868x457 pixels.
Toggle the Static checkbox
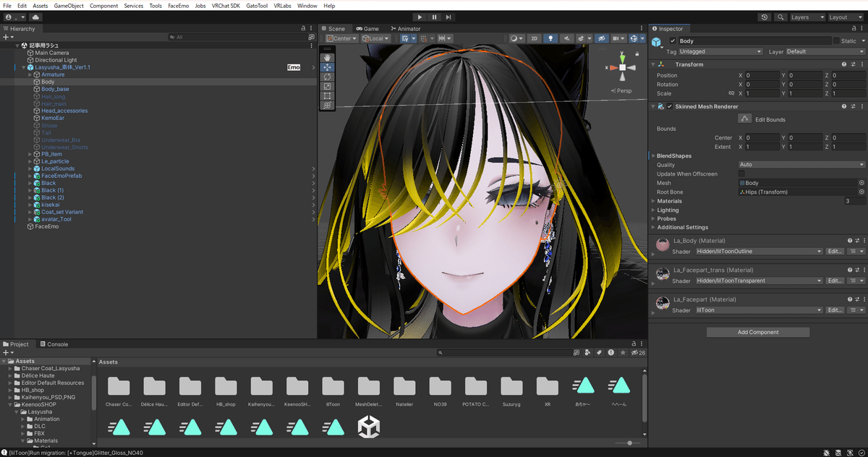click(836, 41)
